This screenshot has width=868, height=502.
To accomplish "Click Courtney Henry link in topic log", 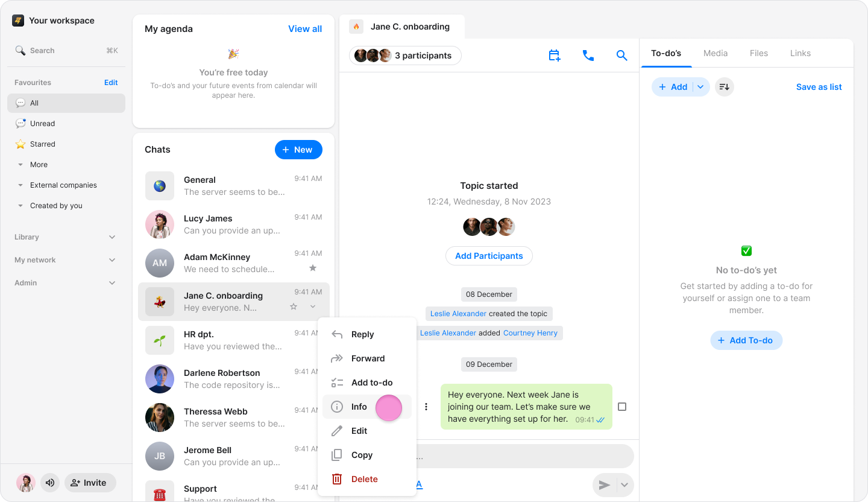I will 530,333.
